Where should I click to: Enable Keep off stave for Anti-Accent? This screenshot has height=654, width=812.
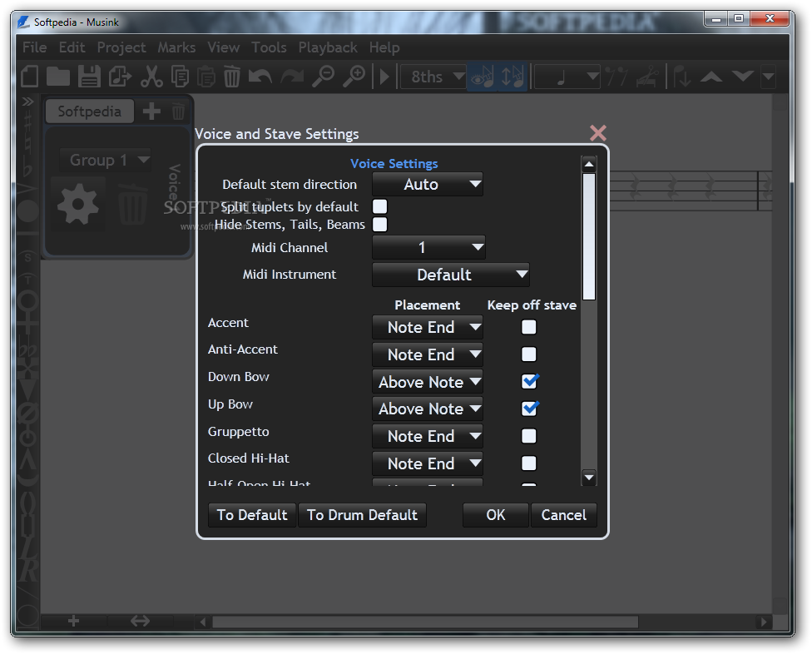529,354
